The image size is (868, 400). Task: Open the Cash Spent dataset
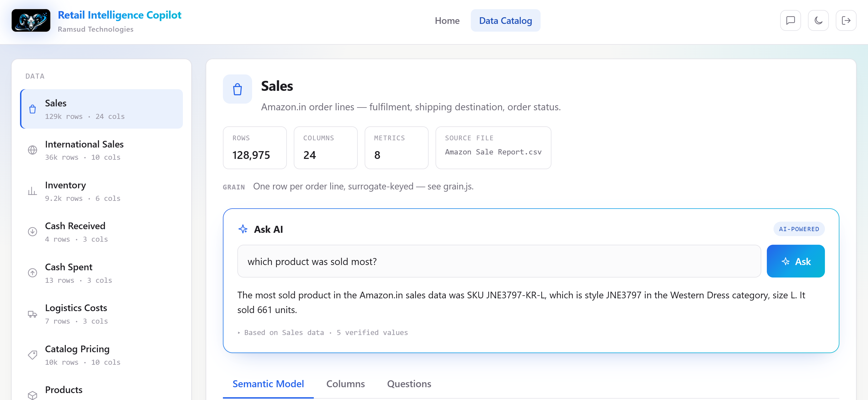tap(101, 273)
